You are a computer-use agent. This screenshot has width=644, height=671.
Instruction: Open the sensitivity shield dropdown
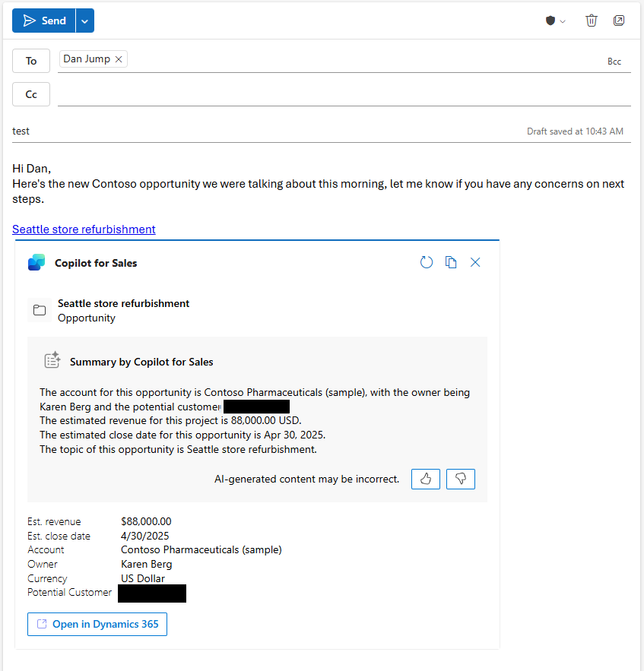[x=555, y=21]
